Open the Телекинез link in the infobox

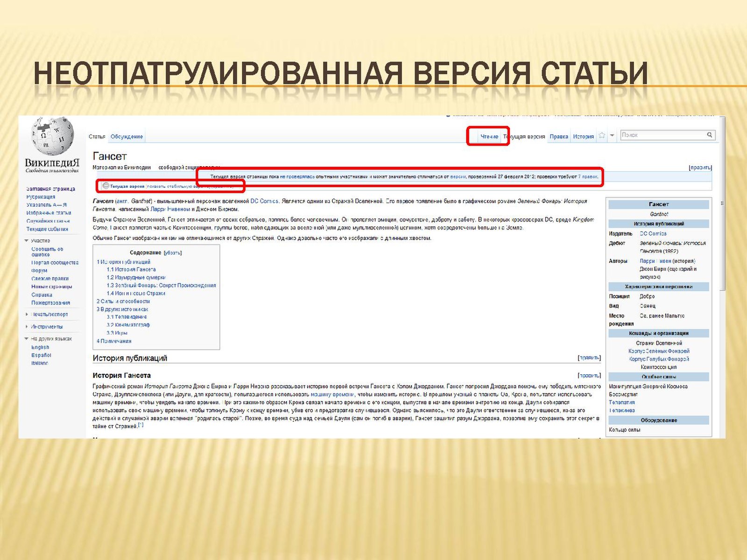tap(622, 410)
